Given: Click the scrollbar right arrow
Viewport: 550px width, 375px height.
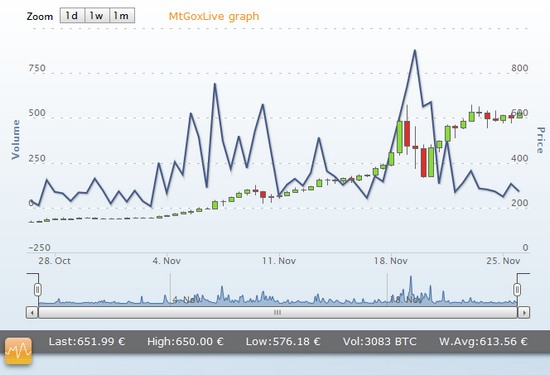Looking at the screenshot, I should point(524,312).
